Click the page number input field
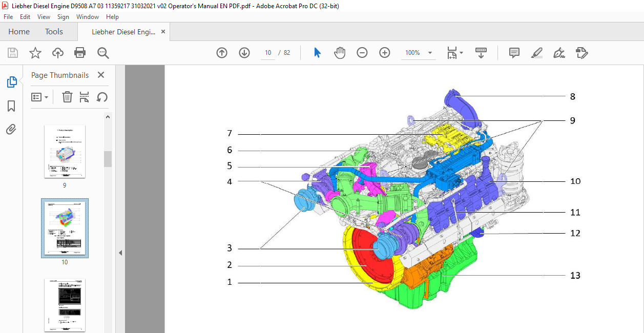The image size is (644, 333). coord(268,53)
